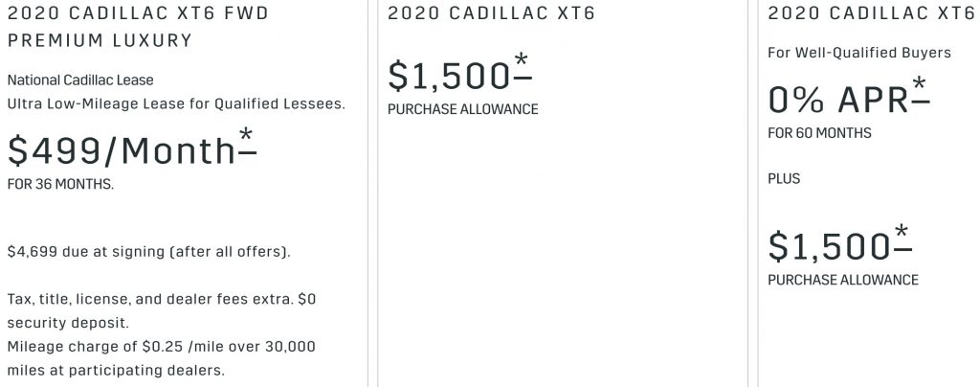Click Ultra Low-Mileage Lease description line

176,103
